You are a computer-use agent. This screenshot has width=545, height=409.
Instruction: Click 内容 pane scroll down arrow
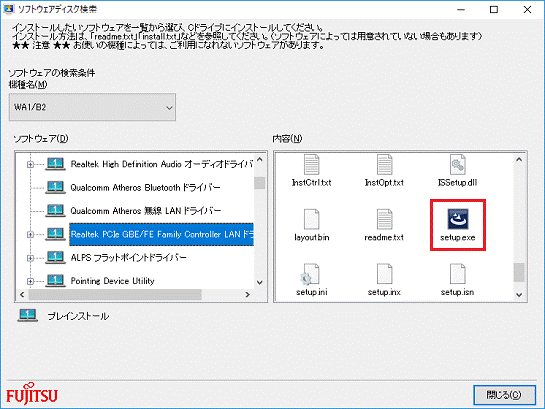pyautogui.click(x=519, y=295)
